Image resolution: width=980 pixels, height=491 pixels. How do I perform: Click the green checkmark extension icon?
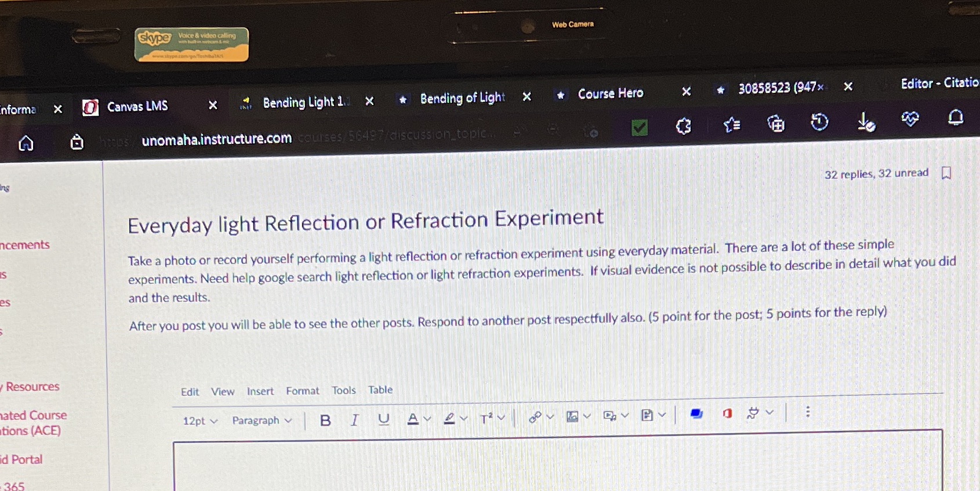[639, 127]
